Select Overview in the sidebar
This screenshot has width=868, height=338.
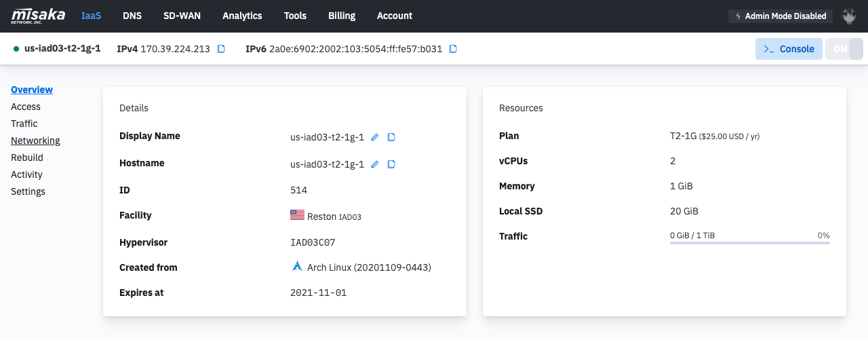point(32,90)
